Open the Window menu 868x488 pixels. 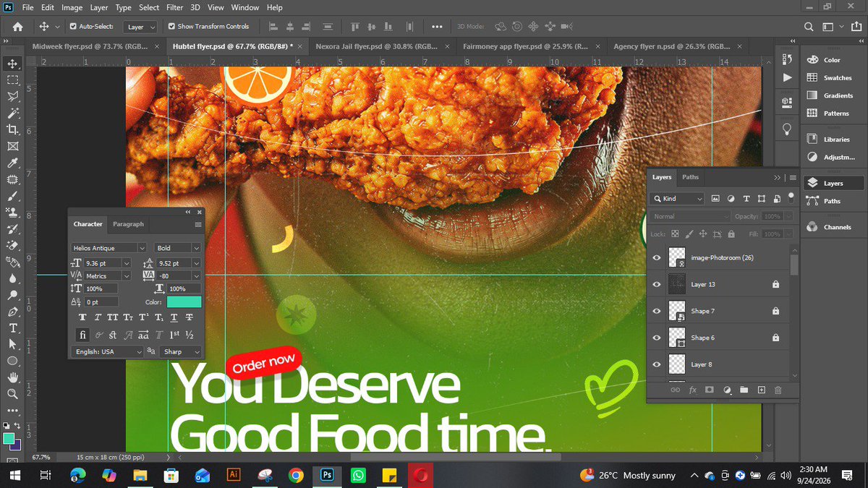pos(245,7)
